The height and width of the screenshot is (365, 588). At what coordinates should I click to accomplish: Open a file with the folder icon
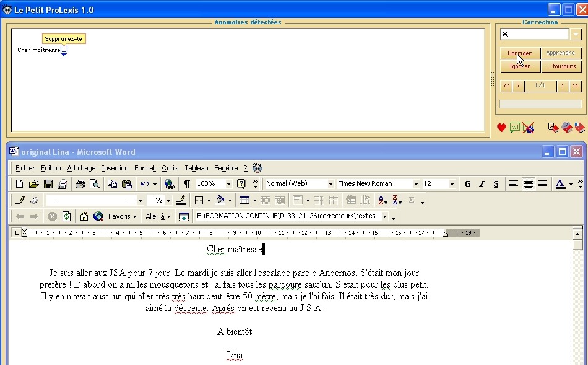pyautogui.click(x=34, y=183)
